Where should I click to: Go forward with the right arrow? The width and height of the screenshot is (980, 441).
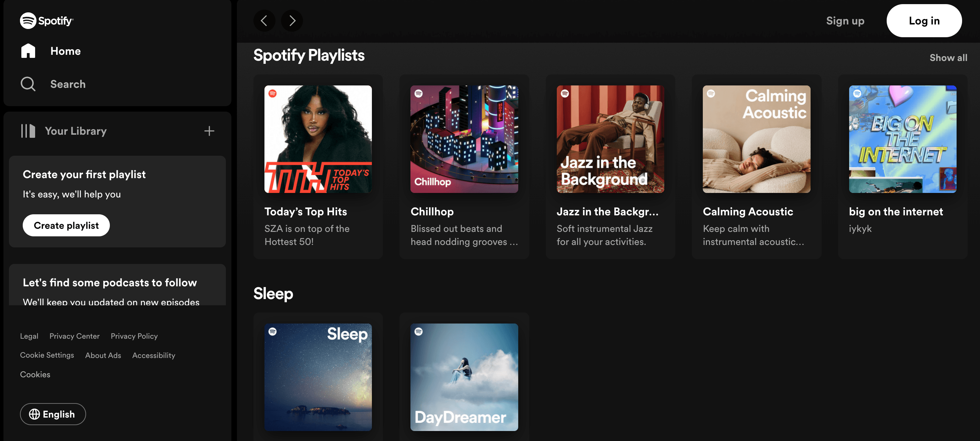292,21
